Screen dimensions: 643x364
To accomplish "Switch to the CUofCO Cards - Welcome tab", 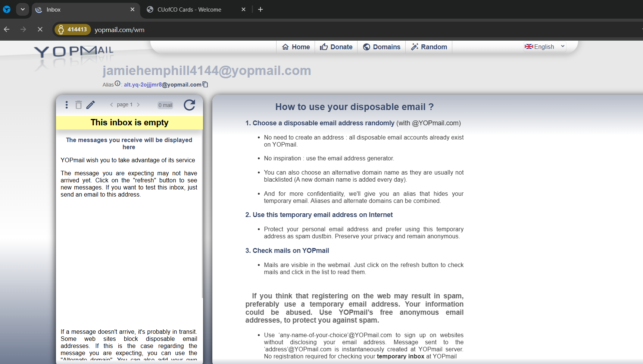I will (189, 10).
